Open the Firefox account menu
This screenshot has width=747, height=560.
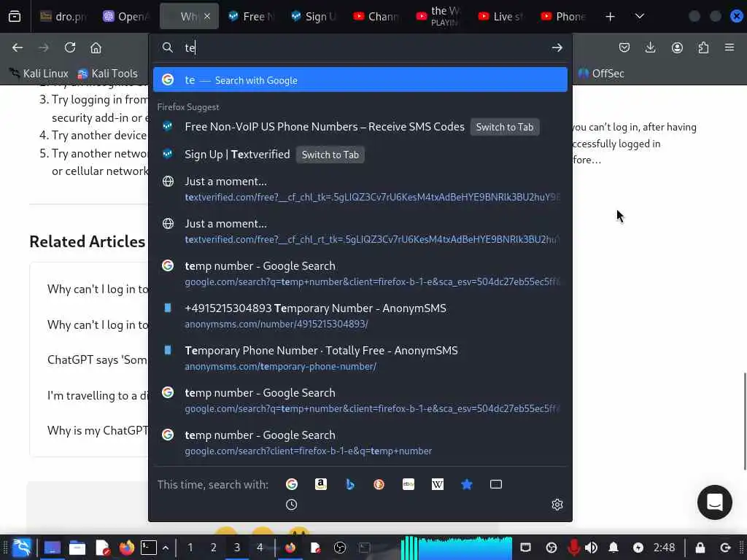coord(677,47)
